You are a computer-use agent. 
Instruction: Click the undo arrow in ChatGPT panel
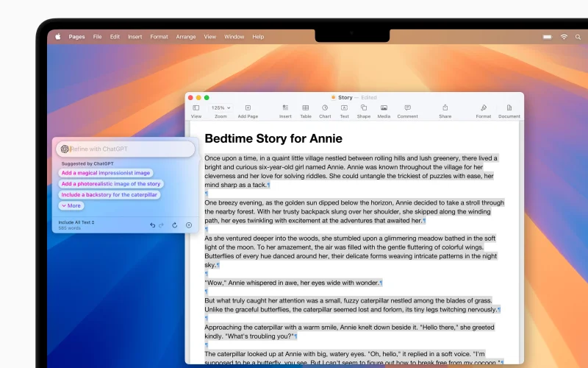(152, 225)
